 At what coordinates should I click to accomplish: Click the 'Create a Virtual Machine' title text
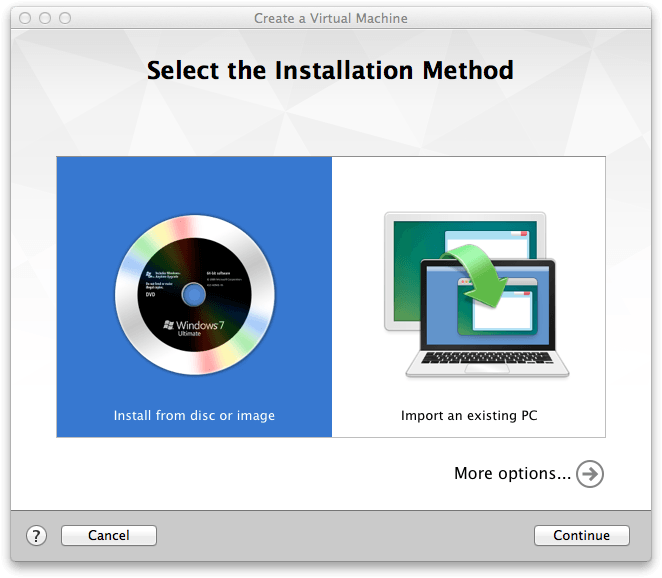(x=331, y=19)
